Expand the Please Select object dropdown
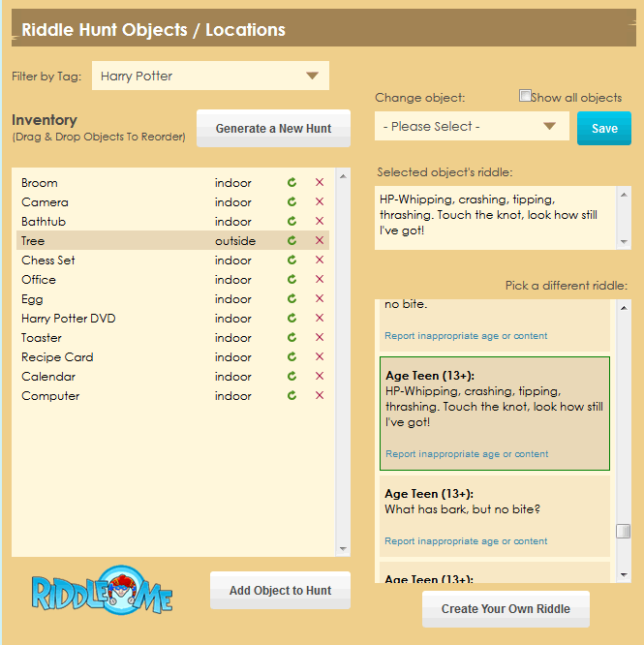 (x=472, y=126)
